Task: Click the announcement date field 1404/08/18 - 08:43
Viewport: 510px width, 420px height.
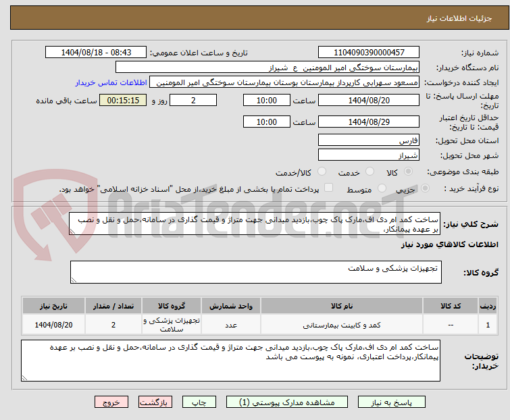Action: point(96,53)
